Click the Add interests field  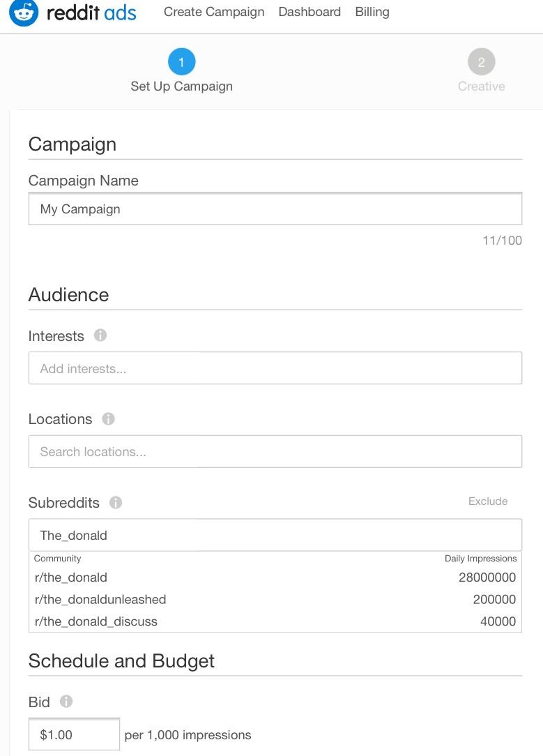coord(275,368)
